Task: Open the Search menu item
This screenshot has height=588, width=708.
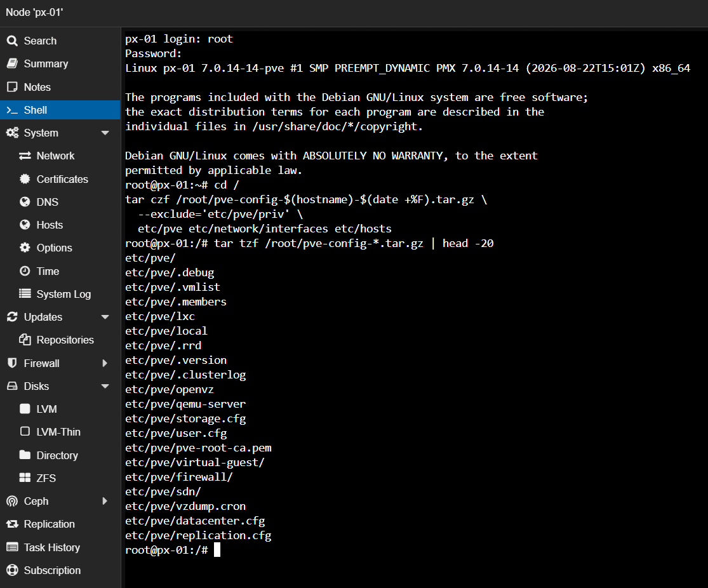Action: coord(60,41)
